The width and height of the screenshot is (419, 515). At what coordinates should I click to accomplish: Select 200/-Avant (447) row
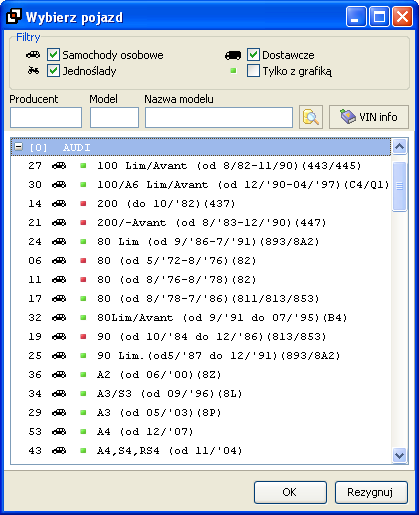[201, 223]
